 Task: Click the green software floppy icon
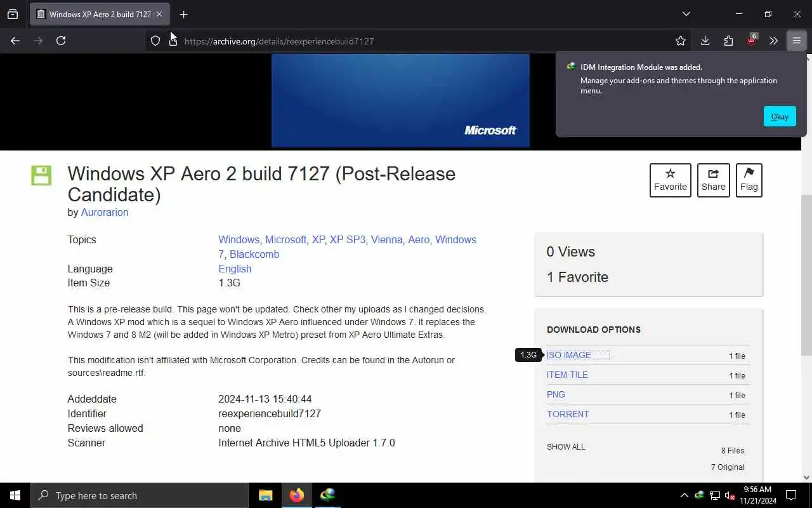point(41,175)
